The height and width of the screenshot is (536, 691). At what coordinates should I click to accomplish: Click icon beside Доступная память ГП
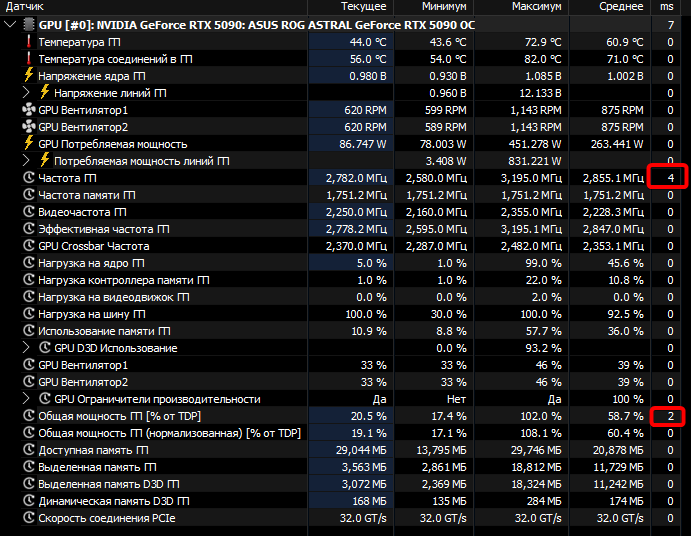click(29, 450)
